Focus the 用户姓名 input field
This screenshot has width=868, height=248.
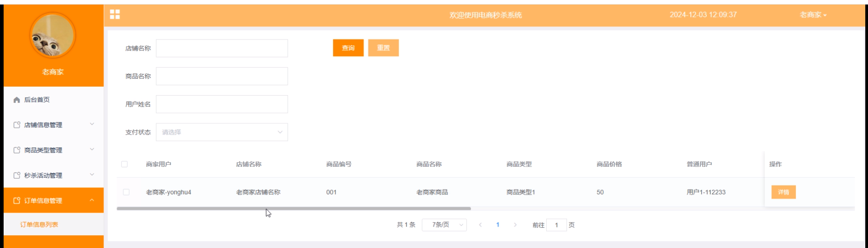click(x=222, y=104)
